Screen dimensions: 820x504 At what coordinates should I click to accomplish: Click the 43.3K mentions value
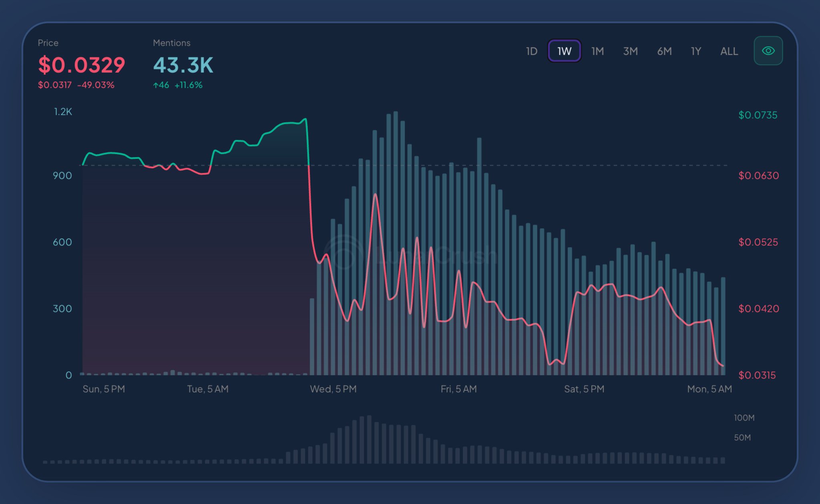coord(183,65)
